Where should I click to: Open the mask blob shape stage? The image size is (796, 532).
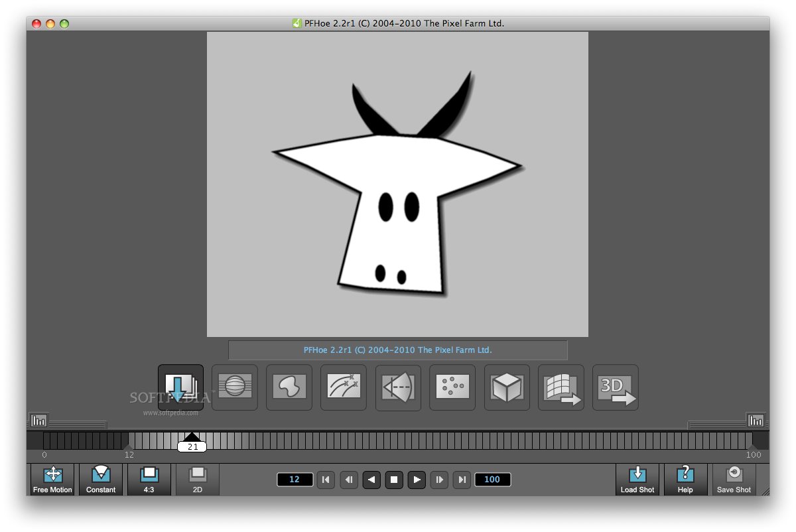coord(289,387)
